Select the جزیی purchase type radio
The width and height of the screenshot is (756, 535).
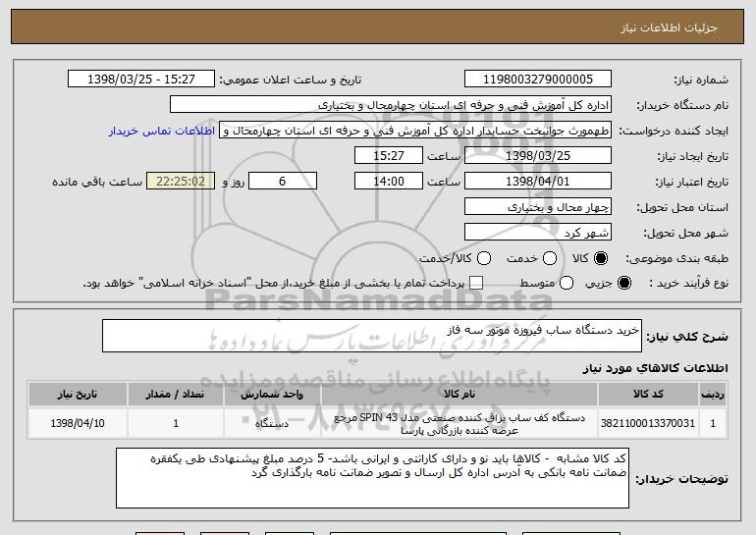(623, 283)
